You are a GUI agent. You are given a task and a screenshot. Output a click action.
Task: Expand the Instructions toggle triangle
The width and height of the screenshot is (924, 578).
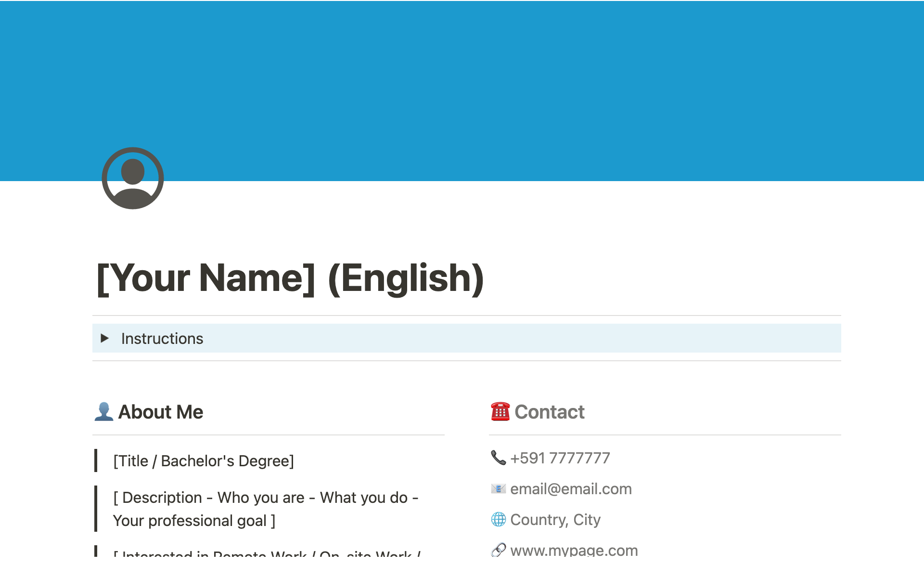pyautogui.click(x=104, y=338)
